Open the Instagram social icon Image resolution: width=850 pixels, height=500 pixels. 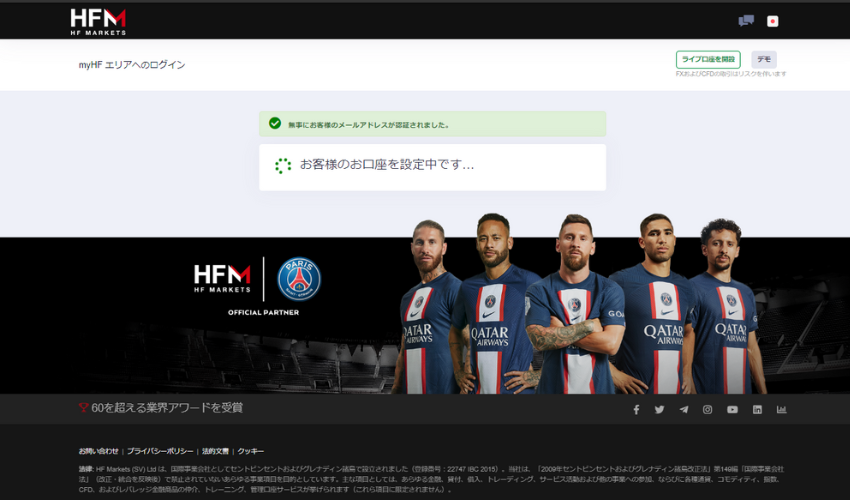point(707,409)
